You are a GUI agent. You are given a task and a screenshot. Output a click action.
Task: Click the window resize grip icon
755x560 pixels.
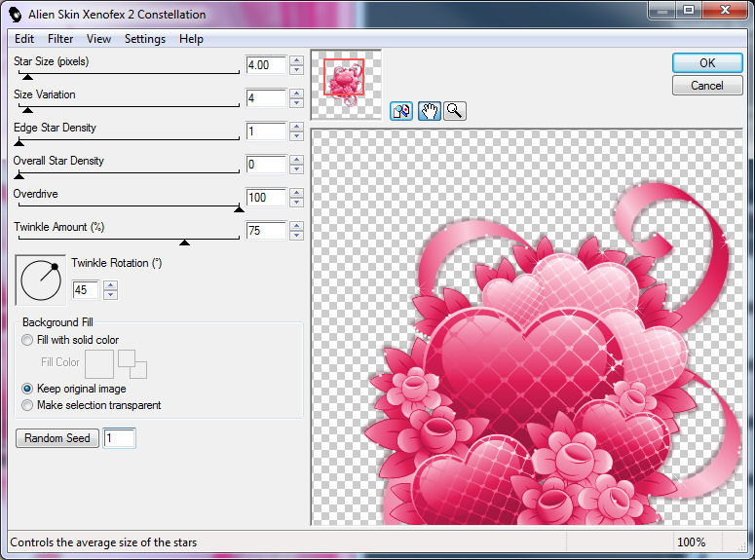click(x=742, y=546)
